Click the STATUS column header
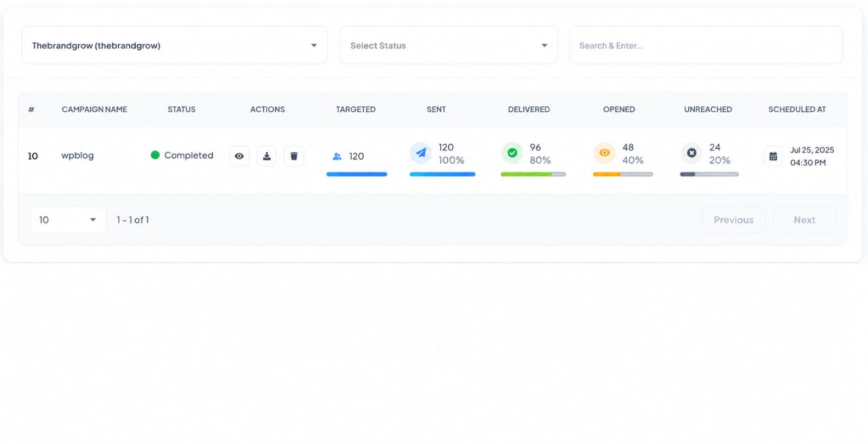The width and height of the screenshot is (868, 444). click(181, 110)
